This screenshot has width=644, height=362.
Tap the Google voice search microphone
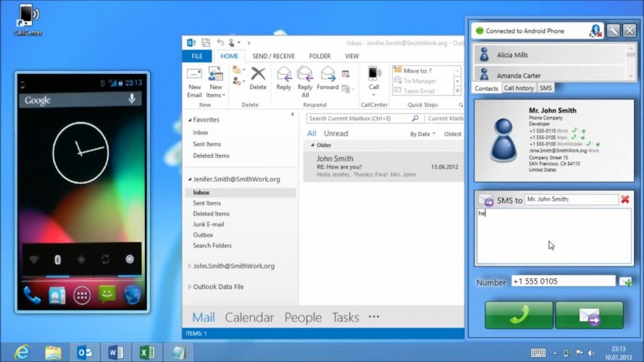click(132, 98)
